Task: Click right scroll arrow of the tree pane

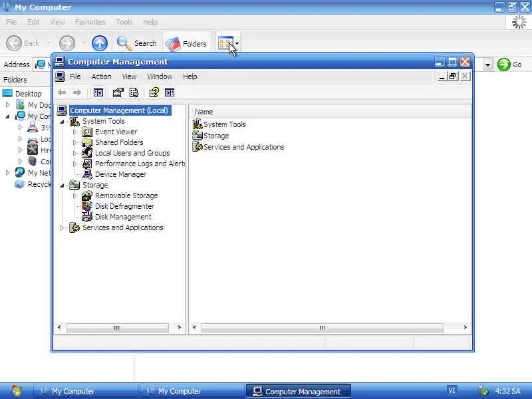Action: (179, 327)
